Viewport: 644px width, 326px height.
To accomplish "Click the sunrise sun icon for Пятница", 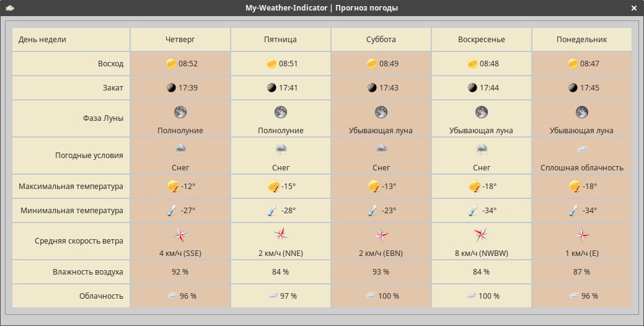I will click(271, 63).
